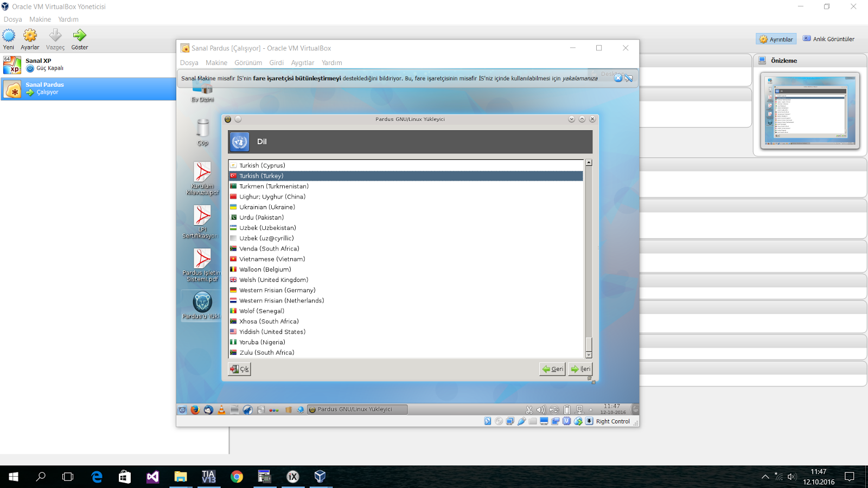Click the Ayrıntılar details button
Screen dimensions: 868x488
(x=776, y=39)
